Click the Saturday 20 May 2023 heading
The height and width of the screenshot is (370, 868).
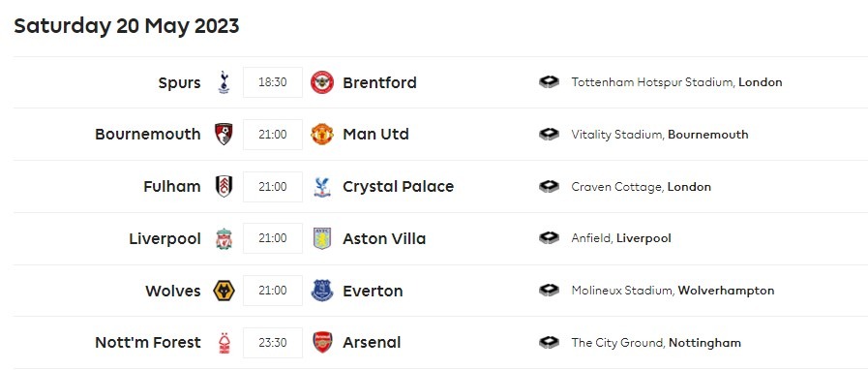(x=126, y=26)
